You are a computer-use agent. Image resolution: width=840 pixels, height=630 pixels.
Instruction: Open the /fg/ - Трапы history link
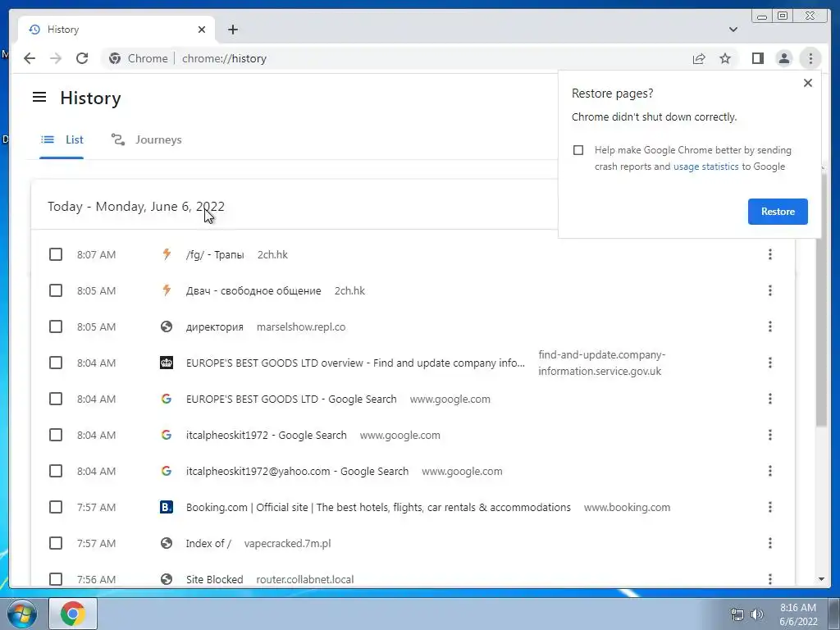point(215,254)
